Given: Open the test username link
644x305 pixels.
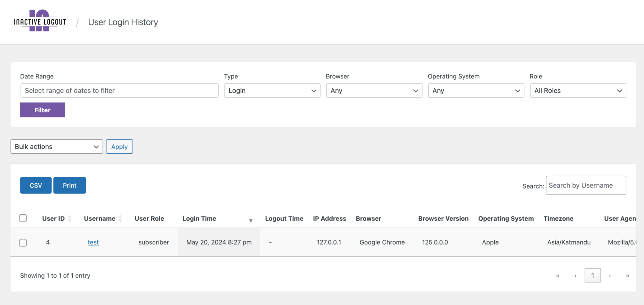Looking at the screenshot, I should click(x=93, y=242).
